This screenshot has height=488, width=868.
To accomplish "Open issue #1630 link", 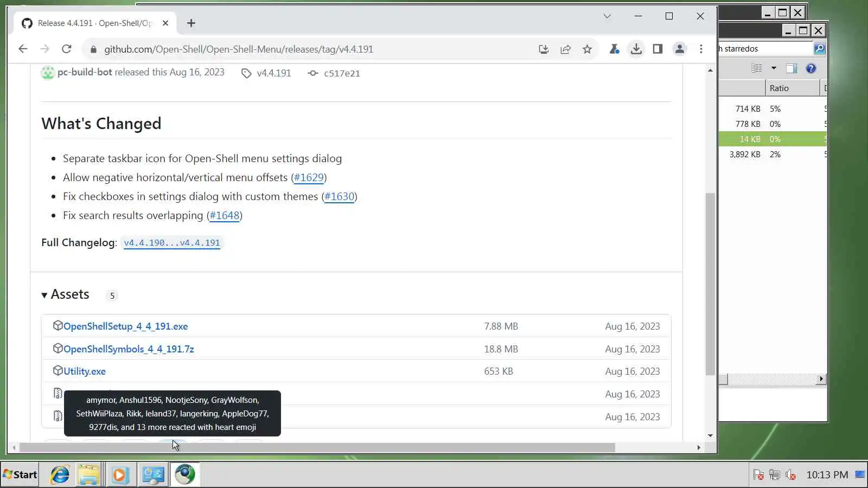I will click(x=339, y=196).
